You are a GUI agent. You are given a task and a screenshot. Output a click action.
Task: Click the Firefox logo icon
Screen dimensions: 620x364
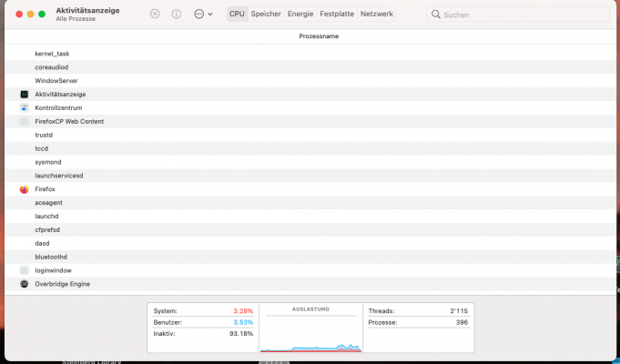[x=24, y=189]
